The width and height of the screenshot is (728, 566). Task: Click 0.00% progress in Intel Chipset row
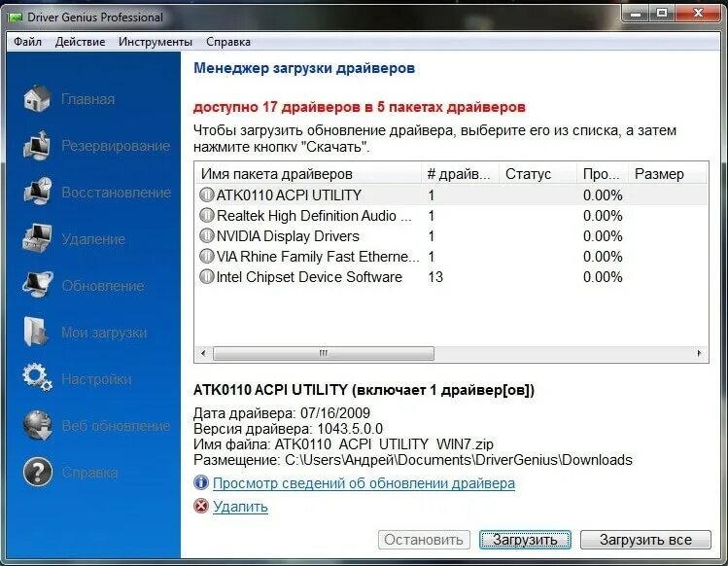[603, 277]
